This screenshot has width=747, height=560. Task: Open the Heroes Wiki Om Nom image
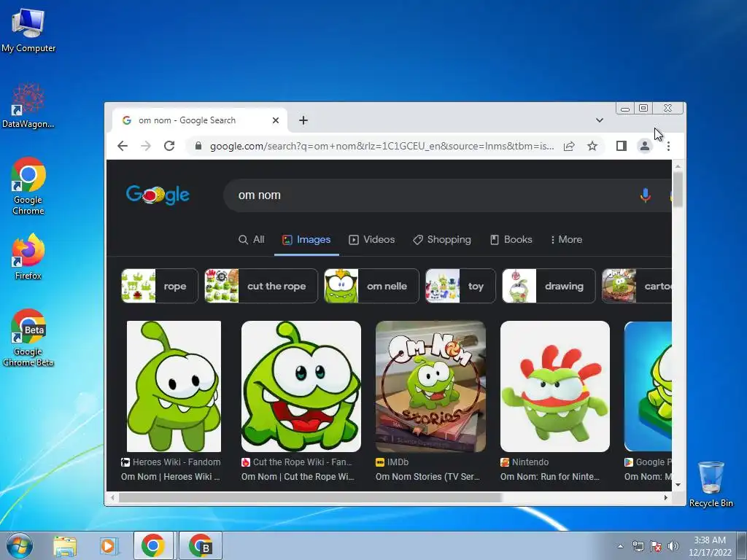[x=174, y=386]
